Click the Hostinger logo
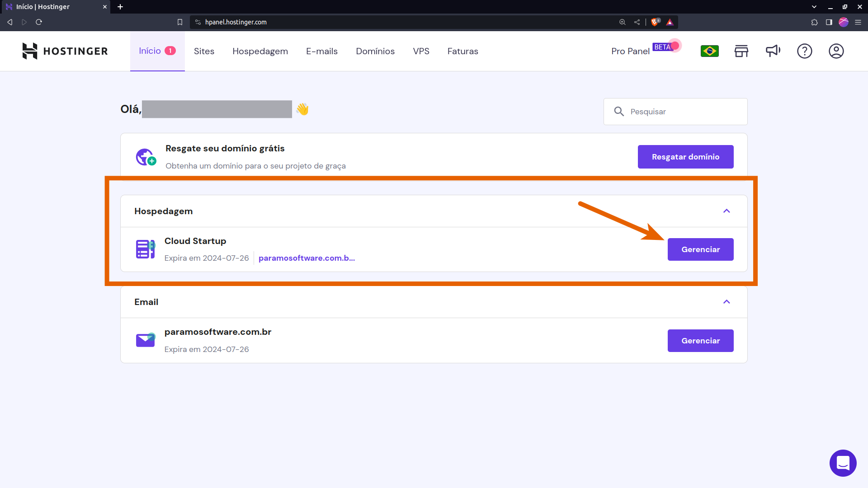 pyautogui.click(x=65, y=51)
